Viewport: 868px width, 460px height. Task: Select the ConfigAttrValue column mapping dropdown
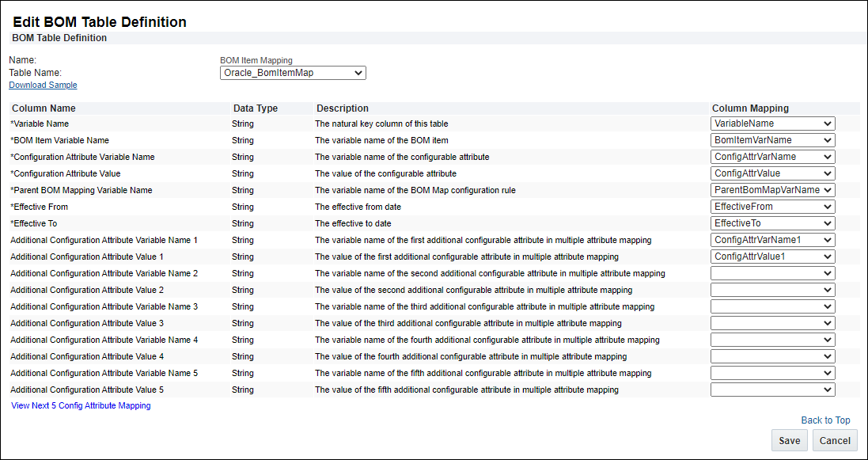click(x=772, y=173)
